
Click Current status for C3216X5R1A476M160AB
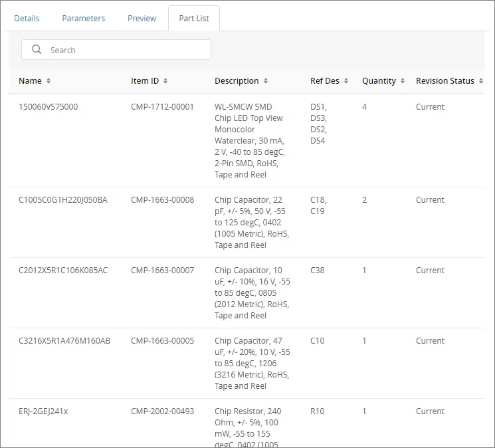pyautogui.click(x=430, y=341)
